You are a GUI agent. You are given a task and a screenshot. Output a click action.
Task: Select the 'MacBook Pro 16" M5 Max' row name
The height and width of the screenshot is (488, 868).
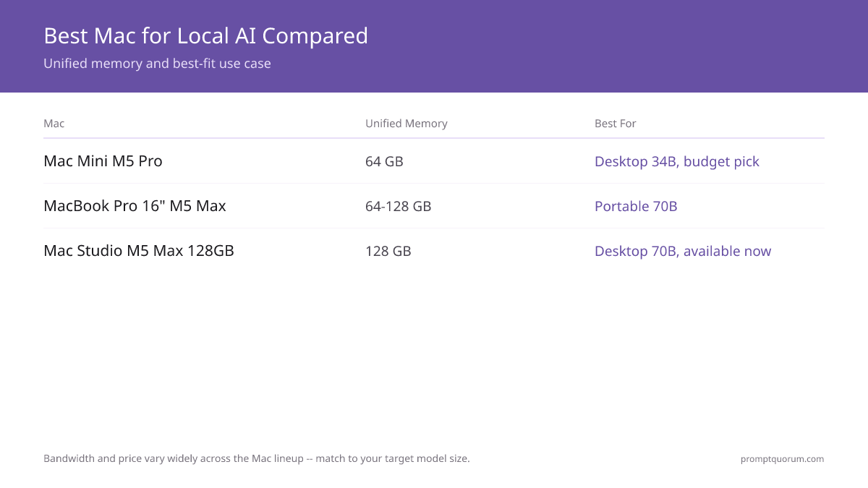(135, 206)
